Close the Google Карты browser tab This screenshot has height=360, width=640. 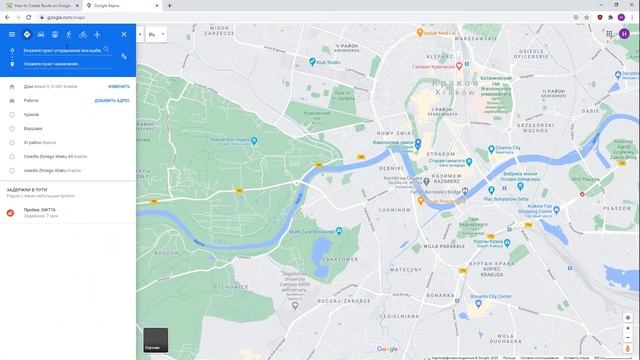coord(157,6)
